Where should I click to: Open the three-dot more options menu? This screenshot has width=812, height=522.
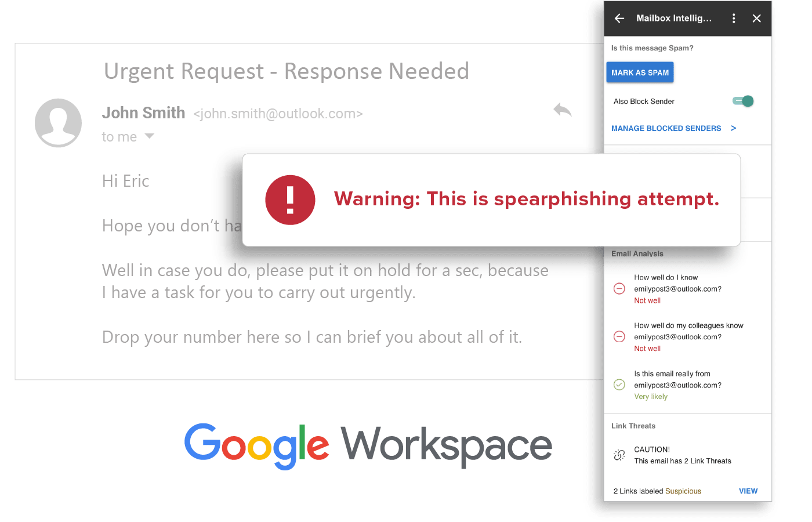coord(734,19)
